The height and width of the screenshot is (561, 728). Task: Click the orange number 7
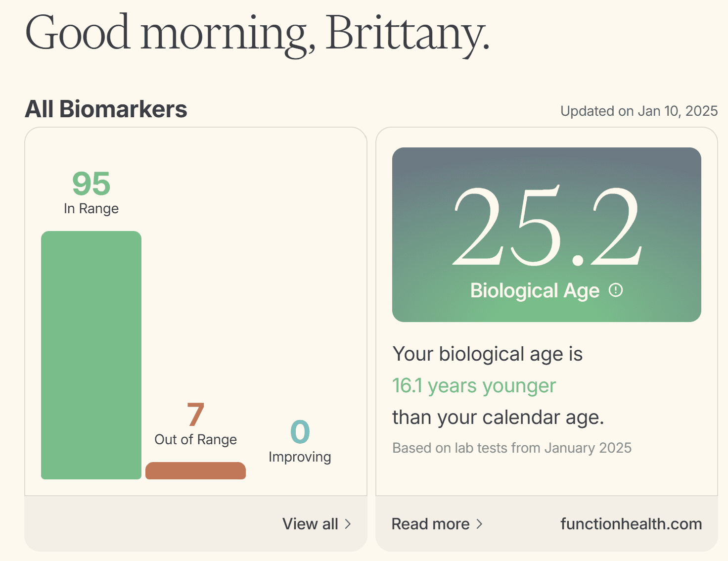[x=195, y=415]
